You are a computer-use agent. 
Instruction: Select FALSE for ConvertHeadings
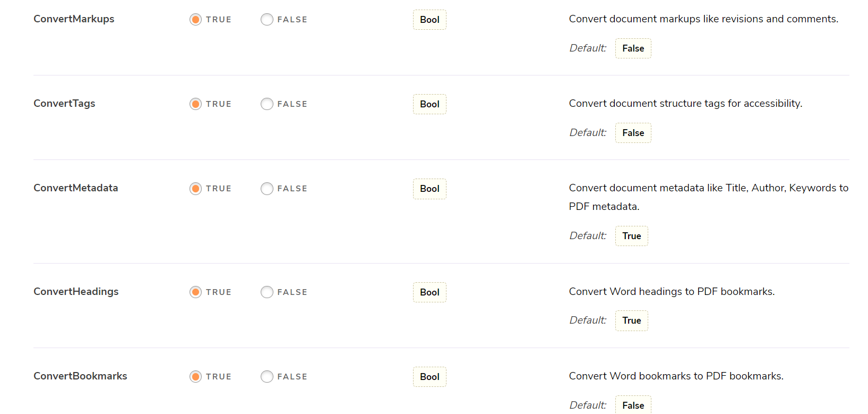pyautogui.click(x=267, y=292)
